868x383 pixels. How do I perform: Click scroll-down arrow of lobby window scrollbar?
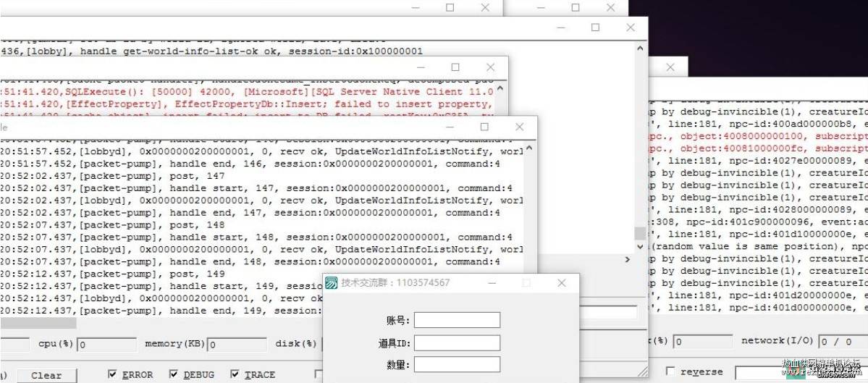pyautogui.click(x=640, y=246)
